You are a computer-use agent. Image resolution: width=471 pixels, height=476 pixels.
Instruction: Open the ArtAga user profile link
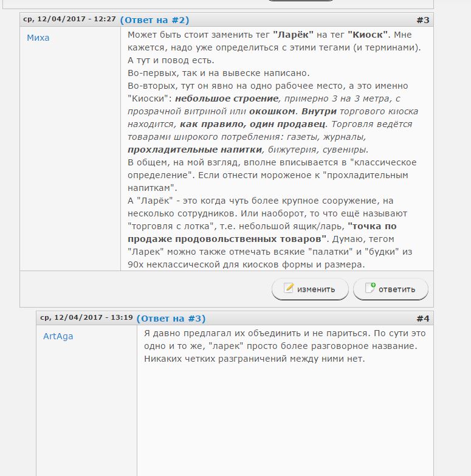coord(58,336)
